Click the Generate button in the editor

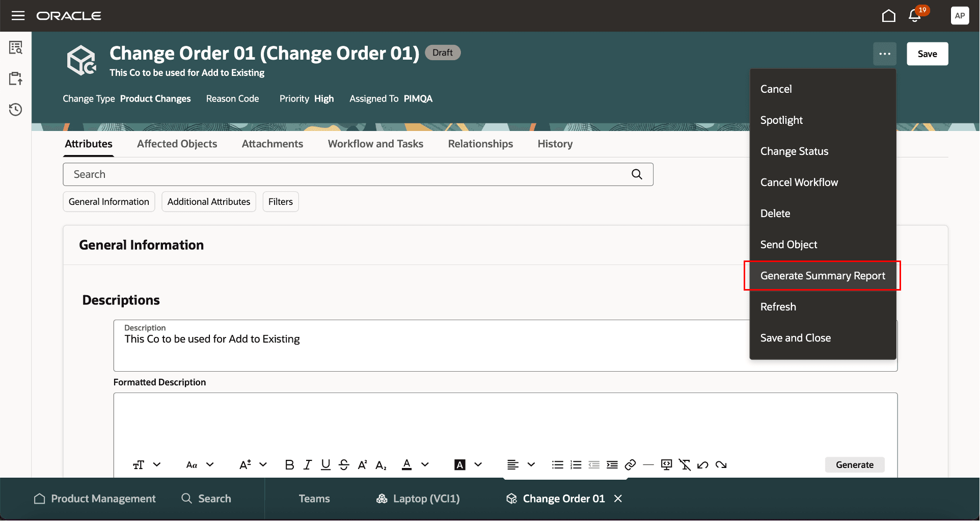[854, 464]
